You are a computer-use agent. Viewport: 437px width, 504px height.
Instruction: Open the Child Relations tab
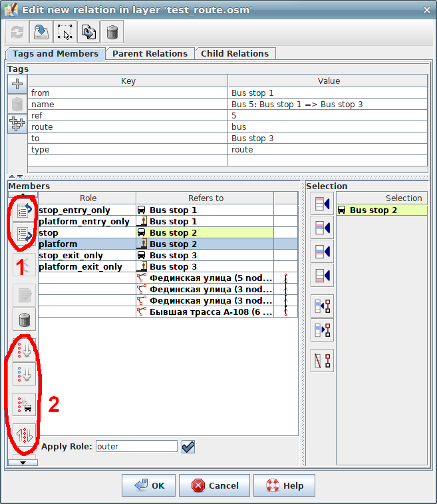point(235,54)
